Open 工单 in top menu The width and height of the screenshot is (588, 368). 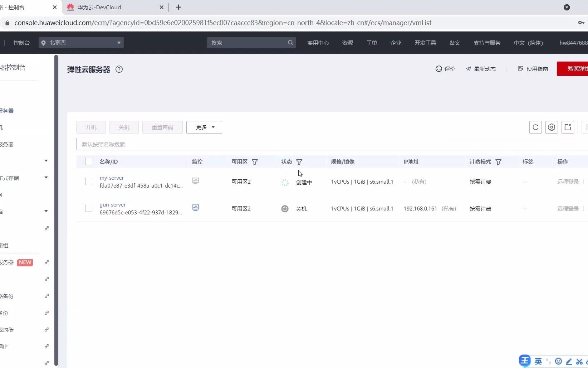(372, 43)
